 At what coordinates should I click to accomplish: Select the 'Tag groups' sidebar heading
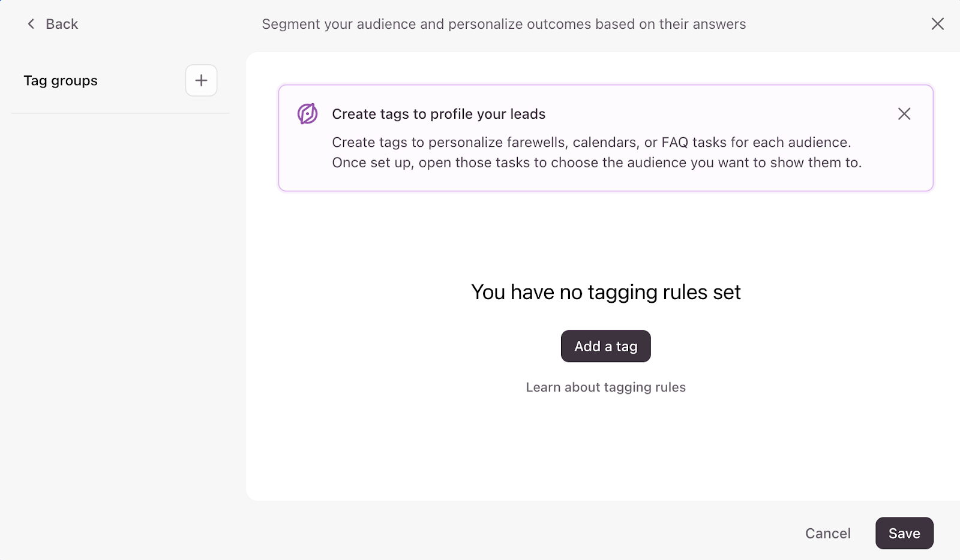[x=61, y=81]
